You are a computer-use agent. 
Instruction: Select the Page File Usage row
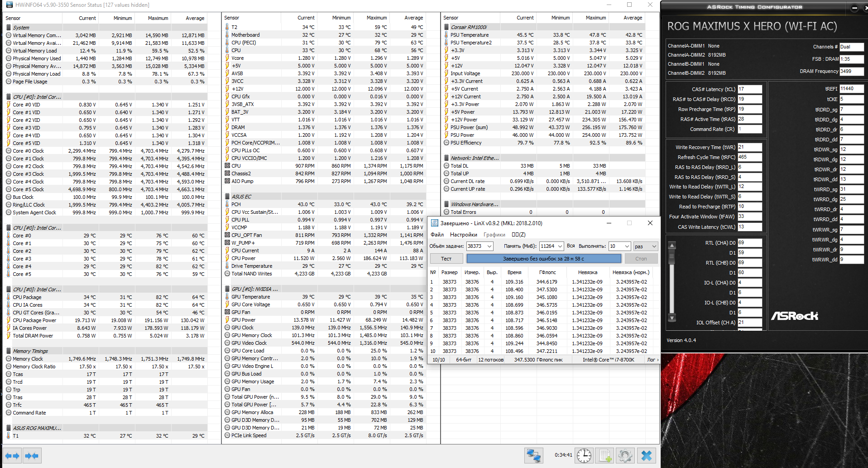[x=106, y=82]
